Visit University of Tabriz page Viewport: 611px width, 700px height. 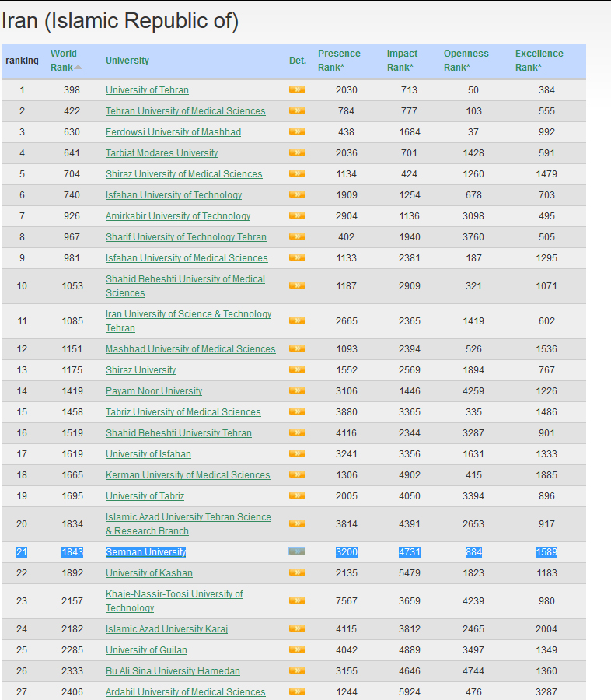click(145, 495)
